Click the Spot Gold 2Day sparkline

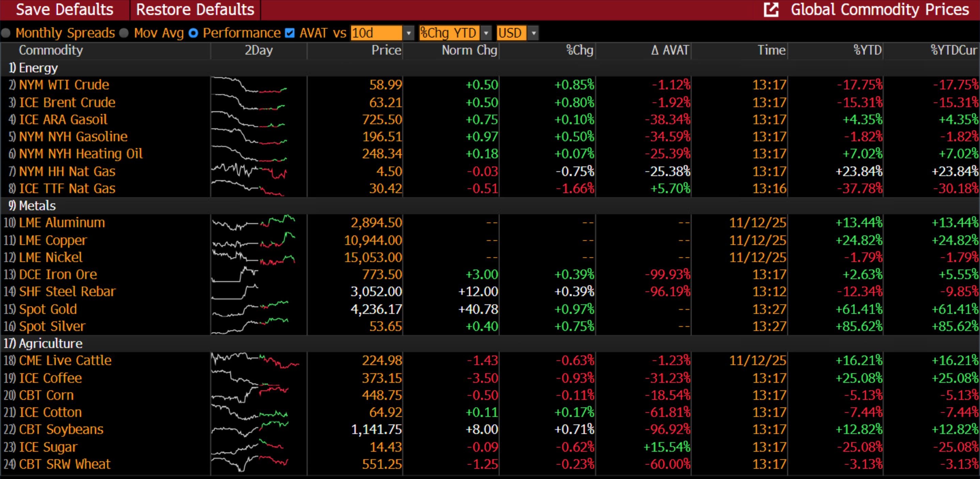pyautogui.click(x=250, y=309)
